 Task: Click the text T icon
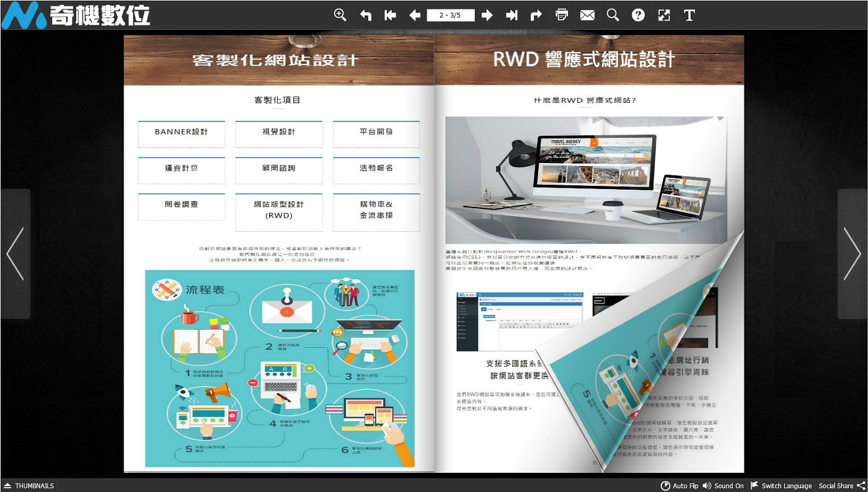pos(689,15)
